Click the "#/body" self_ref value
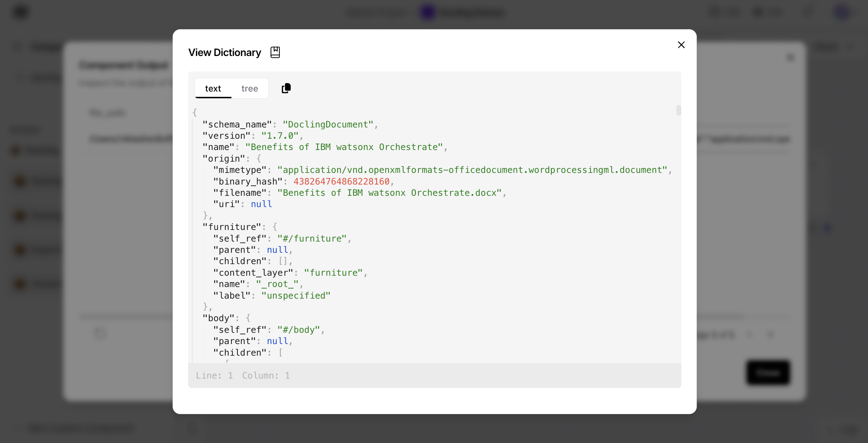This screenshot has height=443, width=868. pos(299,330)
